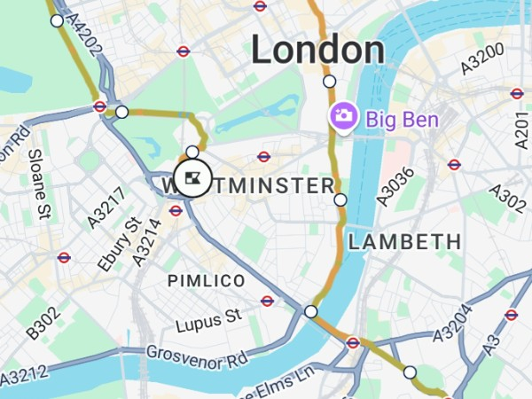The image size is (532, 399).
Task: Tap the waypoint dot just above the flag
Action: [x=192, y=152]
